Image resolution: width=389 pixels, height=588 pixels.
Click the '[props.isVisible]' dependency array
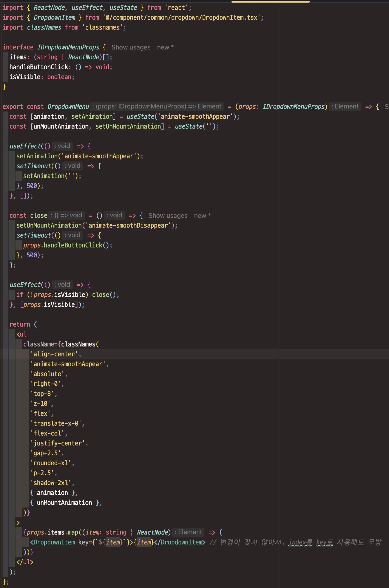coord(49,305)
